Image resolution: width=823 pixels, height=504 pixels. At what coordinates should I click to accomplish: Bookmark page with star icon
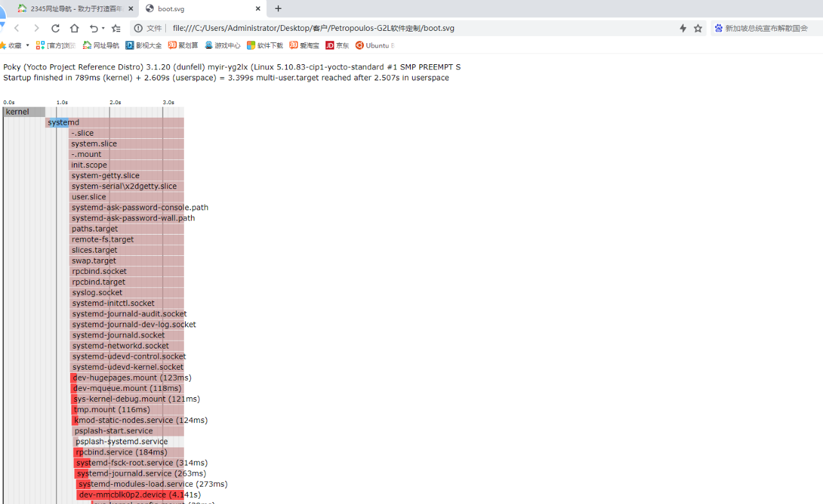click(x=698, y=28)
